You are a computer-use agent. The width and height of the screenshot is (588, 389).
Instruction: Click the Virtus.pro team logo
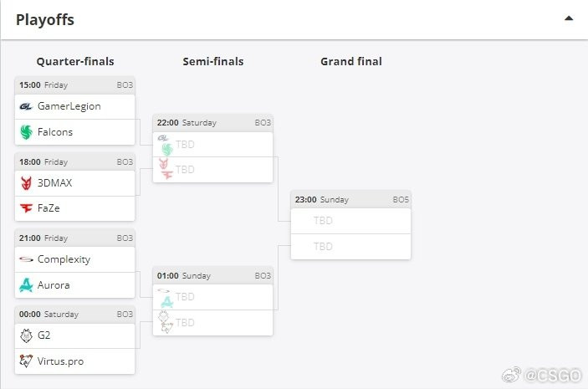click(x=25, y=361)
